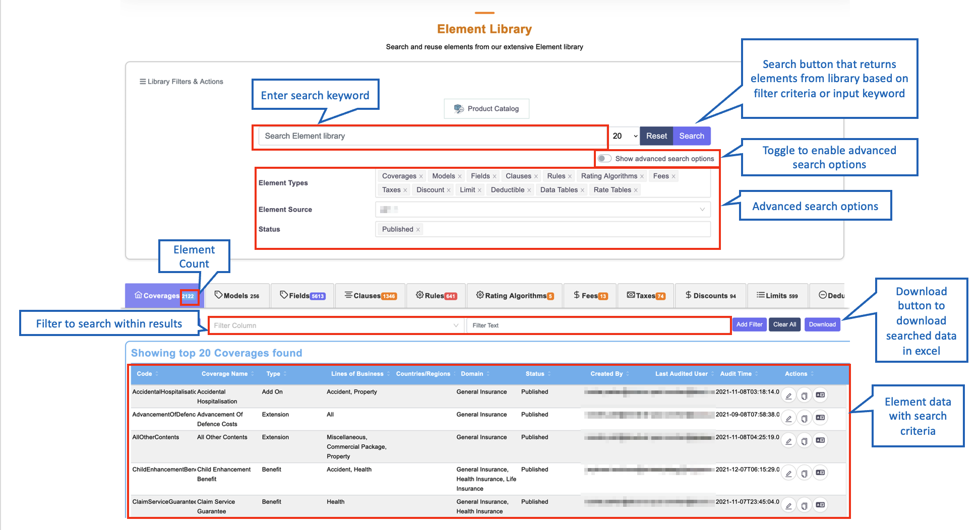Copy the ClaimServiceGuarantee coverage row

tap(805, 505)
